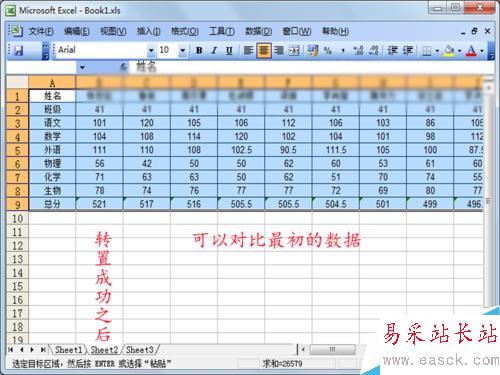The width and height of the screenshot is (500, 375).
Task: Select the cell labeled 外语
Action: [x=52, y=150]
